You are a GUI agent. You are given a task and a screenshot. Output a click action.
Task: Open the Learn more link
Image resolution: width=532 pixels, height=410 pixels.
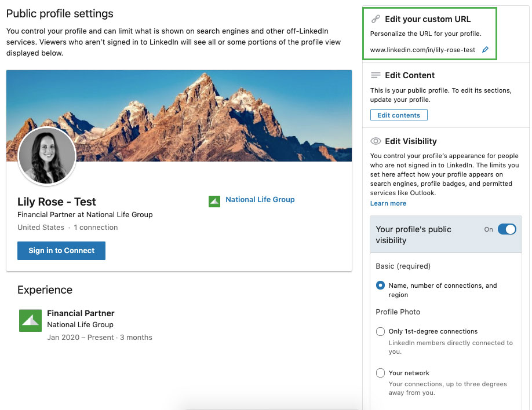coord(388,203)
